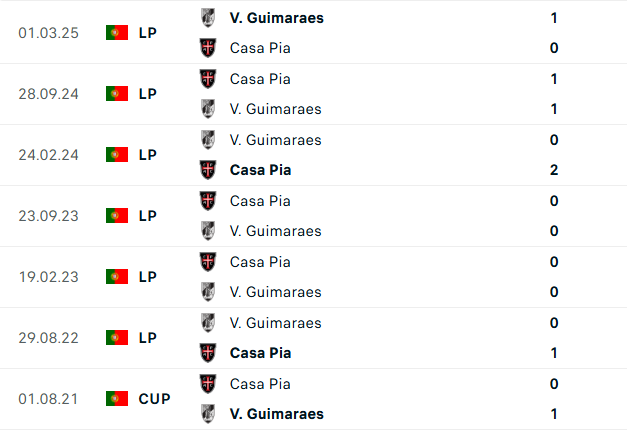This screenshot has width=627, height=430.
Task: Click Casa Pia score 2 in 24.02.24 match
Action: point(553,170)
